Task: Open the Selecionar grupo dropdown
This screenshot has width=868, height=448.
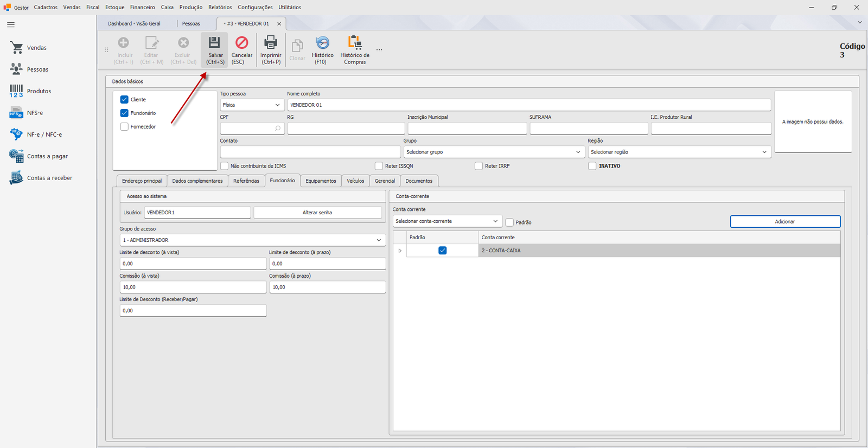Action: click(x=494, y=152)
